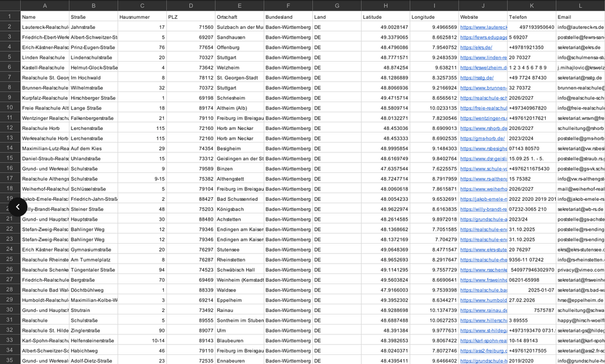This screenshot has height=364, width=605.
Task: Open the https://ekrs.de/ link
Action: [x=476, y=47]
